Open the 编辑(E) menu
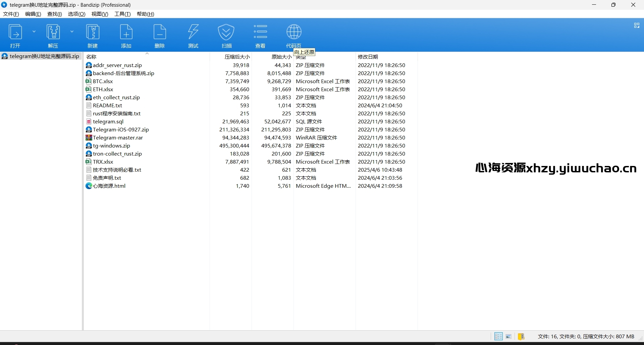Image resolution: width=644 pixels, height=345 pixels. click(x=33, y=14)
